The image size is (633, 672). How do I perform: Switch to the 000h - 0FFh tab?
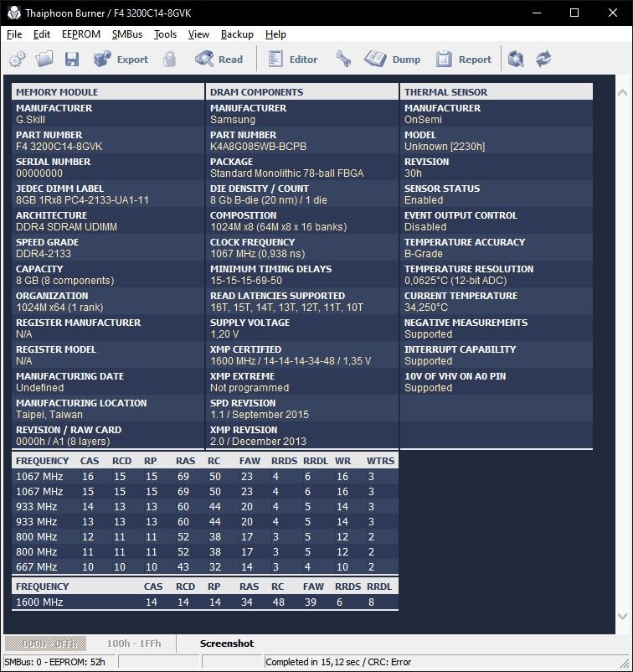click(x=45, y=644)
